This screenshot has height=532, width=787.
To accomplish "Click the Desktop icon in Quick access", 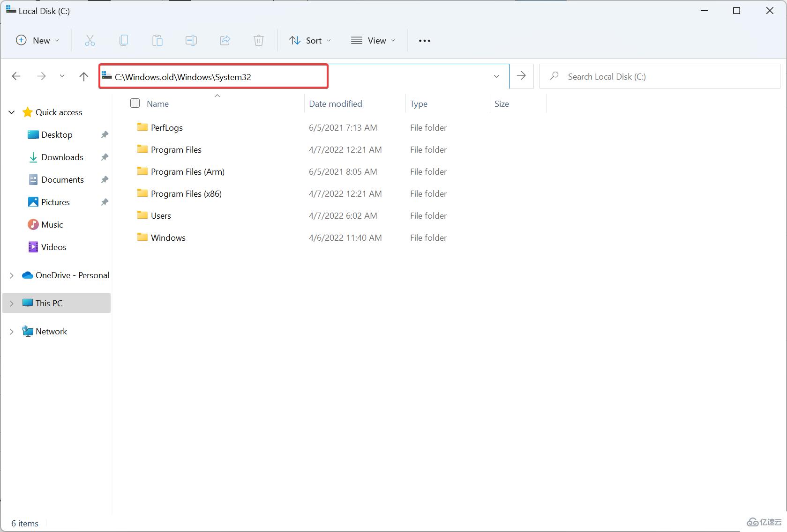I will [x=33, y=135].
